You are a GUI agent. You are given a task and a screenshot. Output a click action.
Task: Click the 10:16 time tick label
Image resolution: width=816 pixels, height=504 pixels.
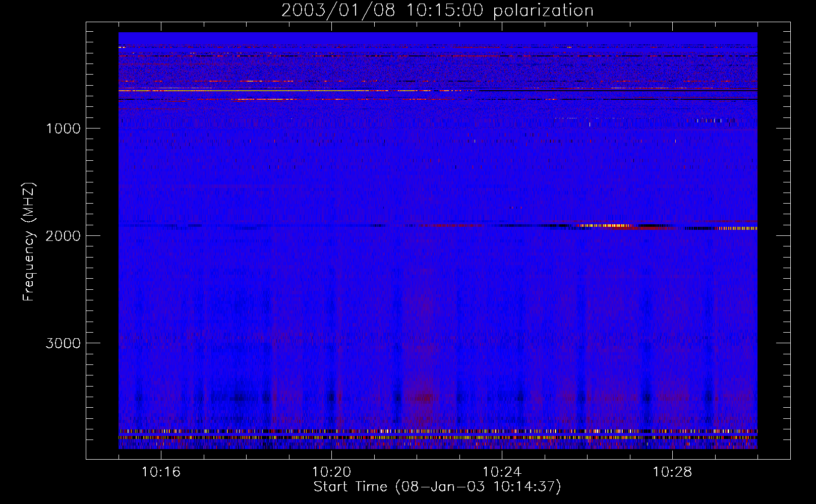tap(161, 472)
